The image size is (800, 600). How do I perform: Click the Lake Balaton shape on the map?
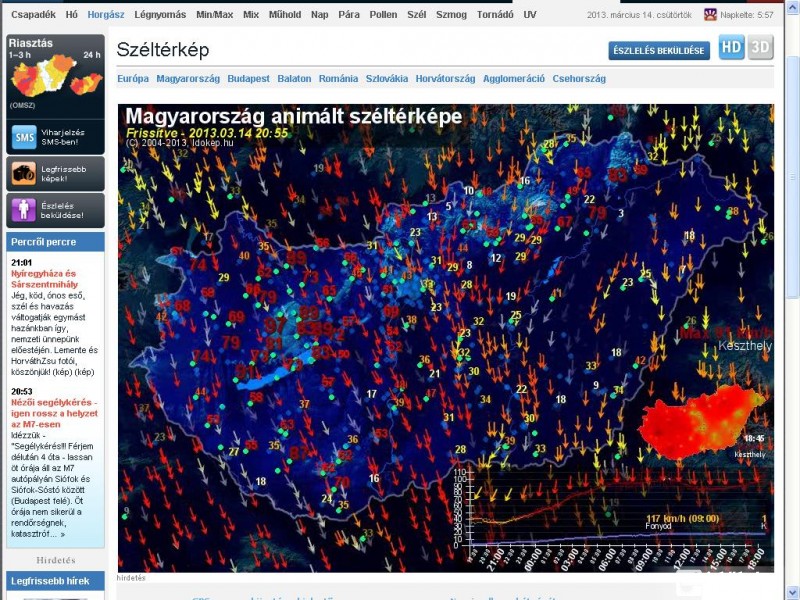coord(274,371)
